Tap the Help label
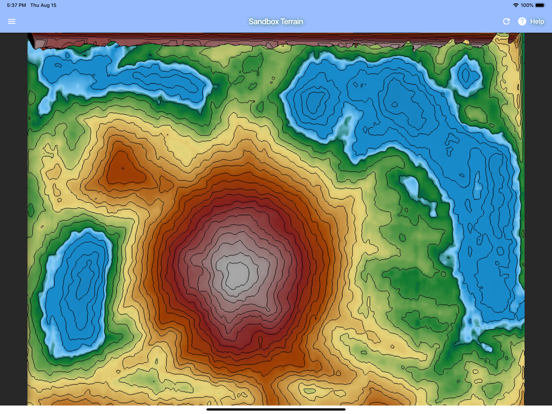 [x=537, y=21]
